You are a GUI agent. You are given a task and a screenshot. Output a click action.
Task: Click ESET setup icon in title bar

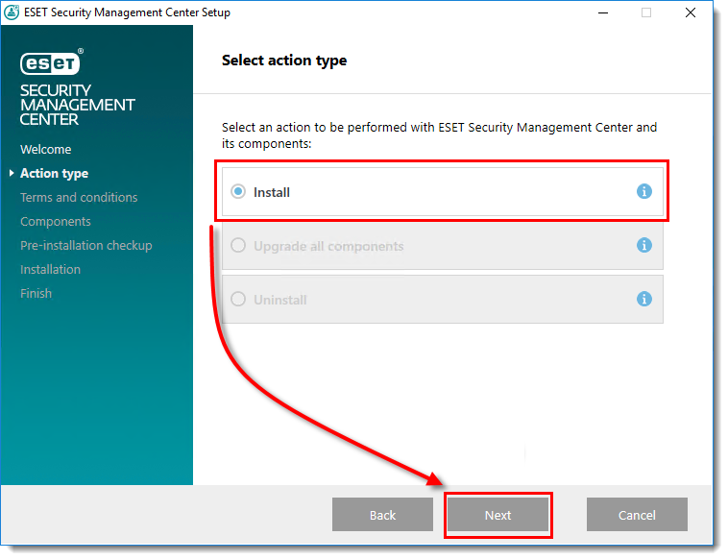pyautogui.click(x=12, y=12)
